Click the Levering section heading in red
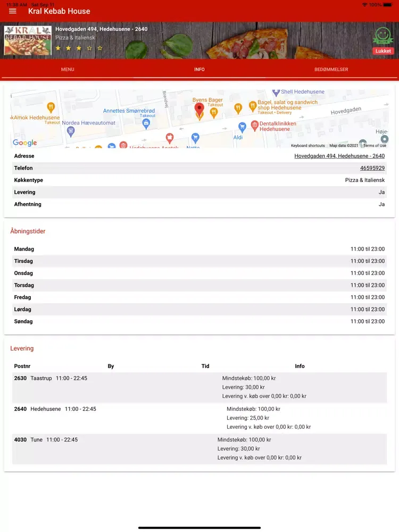The height and width of the screenshot is (532, 399). tap(22, 348)
